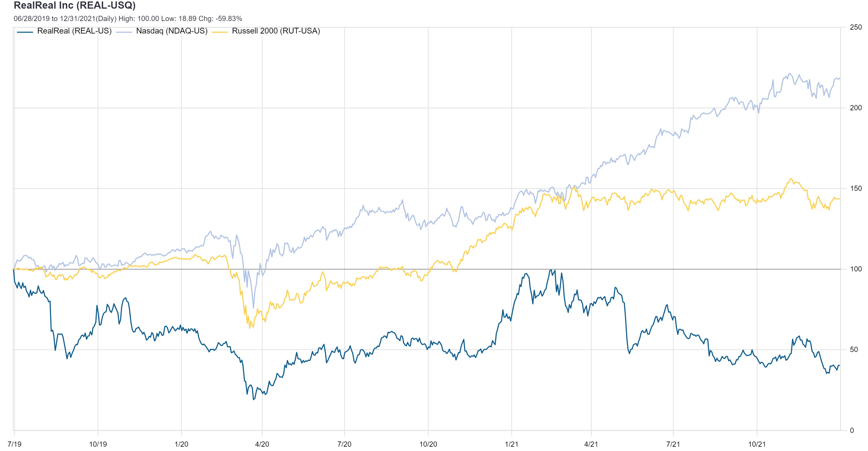
Task: Click the 10/21 x-axis date label
Action: (x=757, y=444)
